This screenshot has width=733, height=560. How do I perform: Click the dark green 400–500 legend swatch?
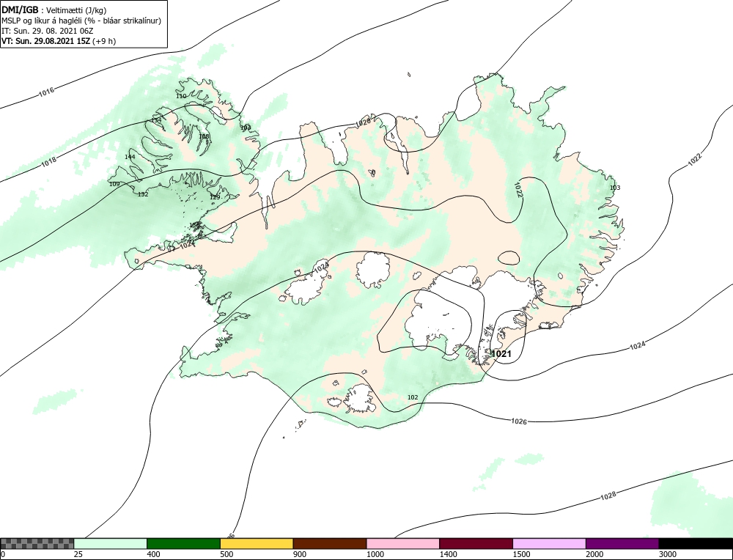(183, 543)
